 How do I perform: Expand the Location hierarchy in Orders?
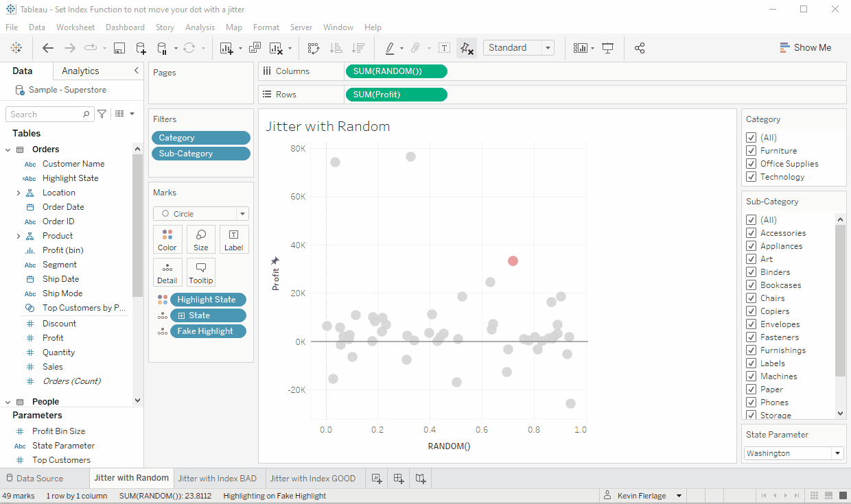click(19, 193)
